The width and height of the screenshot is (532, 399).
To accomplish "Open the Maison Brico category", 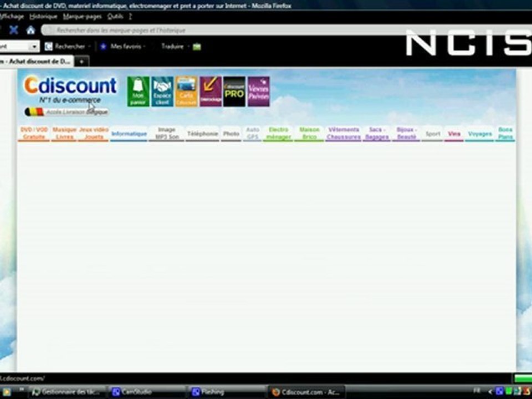I will 309,134.
